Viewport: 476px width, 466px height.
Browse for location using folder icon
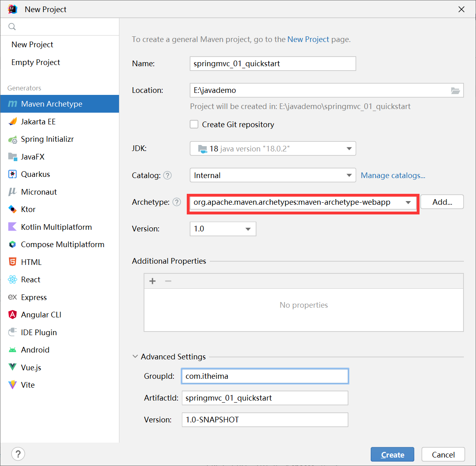click(455, 90)
